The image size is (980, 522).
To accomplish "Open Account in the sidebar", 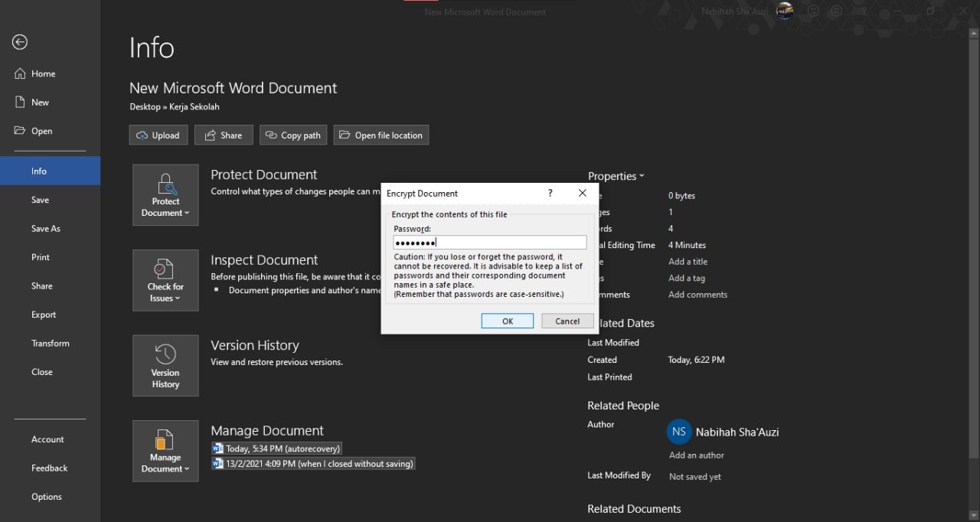I will tap(50, 439).
